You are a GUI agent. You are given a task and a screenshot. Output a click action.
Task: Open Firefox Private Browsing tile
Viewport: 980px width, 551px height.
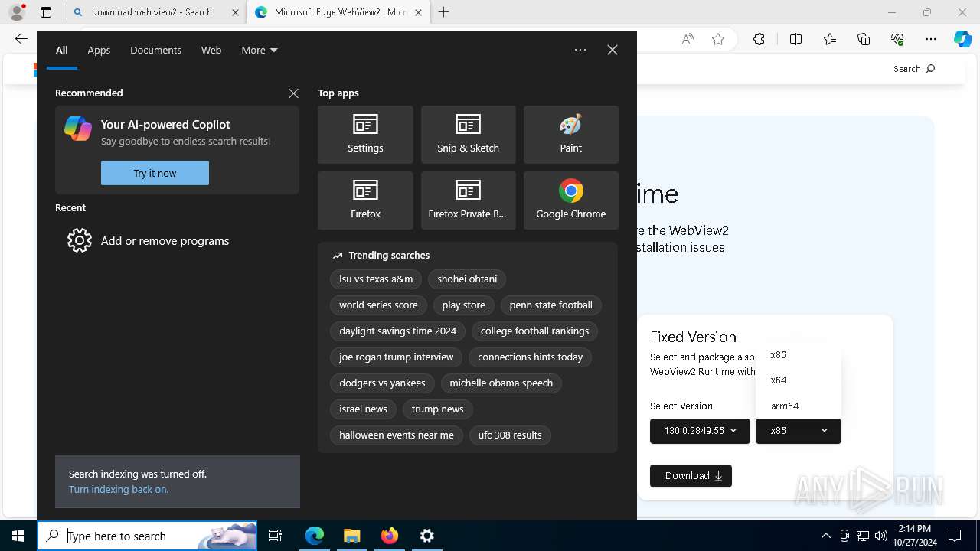[x=468, y=201]
